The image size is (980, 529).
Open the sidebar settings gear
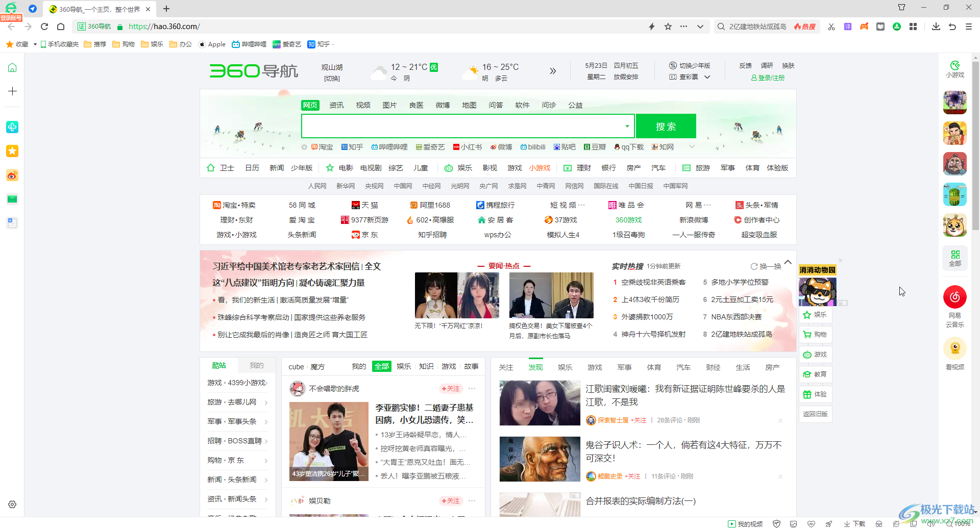click(12, 504)
